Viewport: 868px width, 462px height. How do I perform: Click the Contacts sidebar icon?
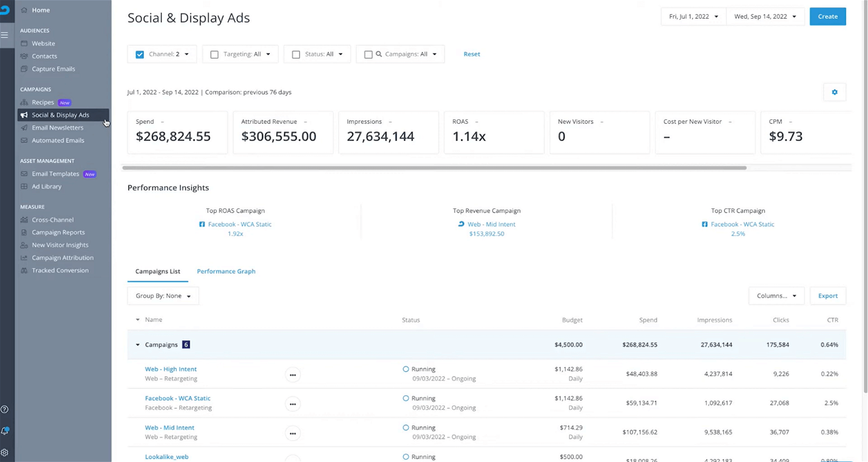pyautogui.click(x=24, y=56)
